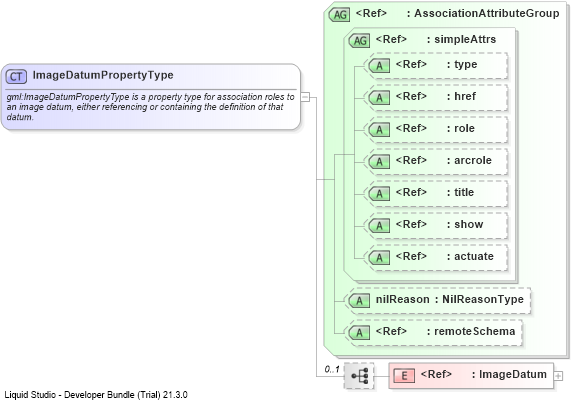Select the nilReason : NilReasonType label
Viewport: 573px width, 400px height.
450,299
